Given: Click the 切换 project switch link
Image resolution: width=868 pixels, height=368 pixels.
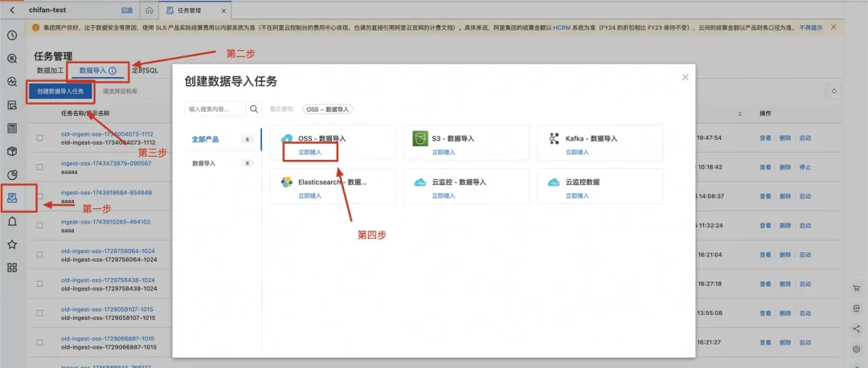Looking at the screenshot, I should 127,10.
